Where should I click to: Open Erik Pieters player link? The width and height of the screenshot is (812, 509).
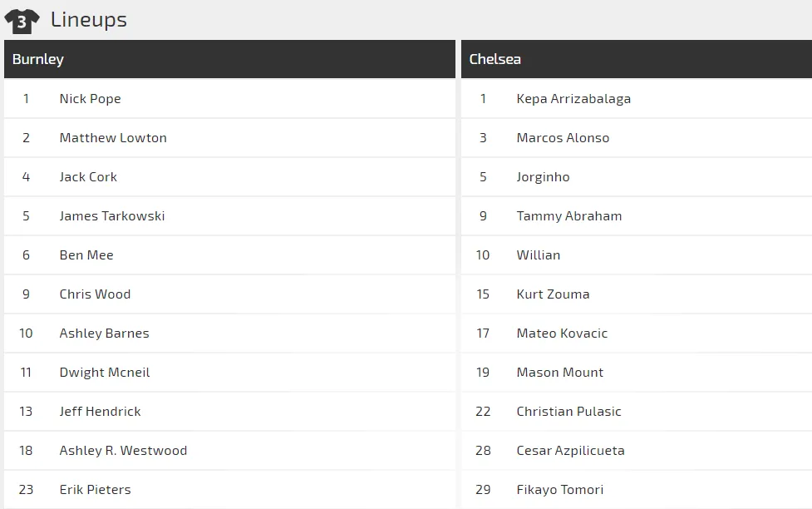click(x=95, y=489)
